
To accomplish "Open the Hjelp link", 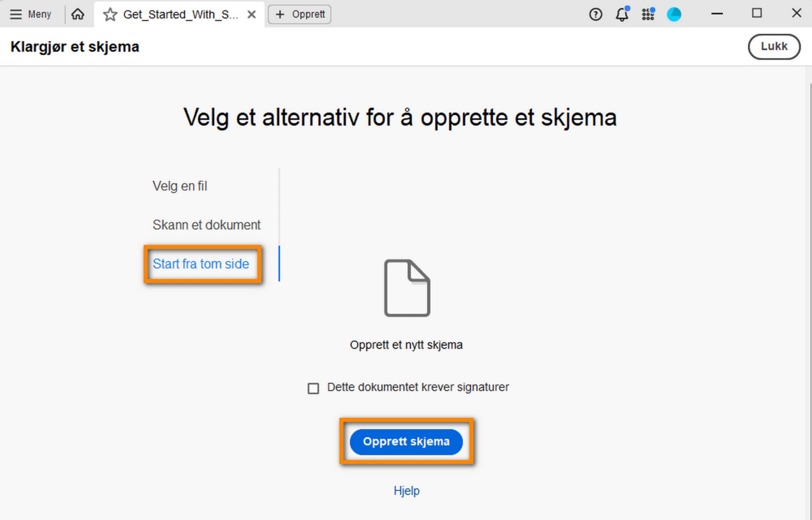I will [x=406, y=491].
